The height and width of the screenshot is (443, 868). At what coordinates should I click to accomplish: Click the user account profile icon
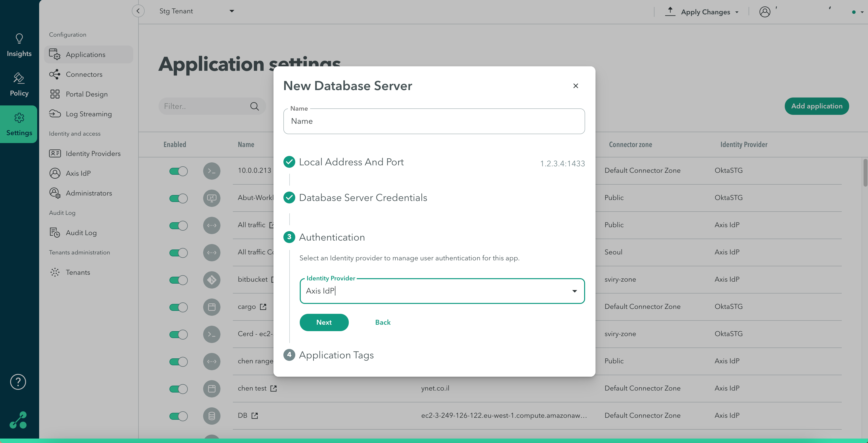764,12
